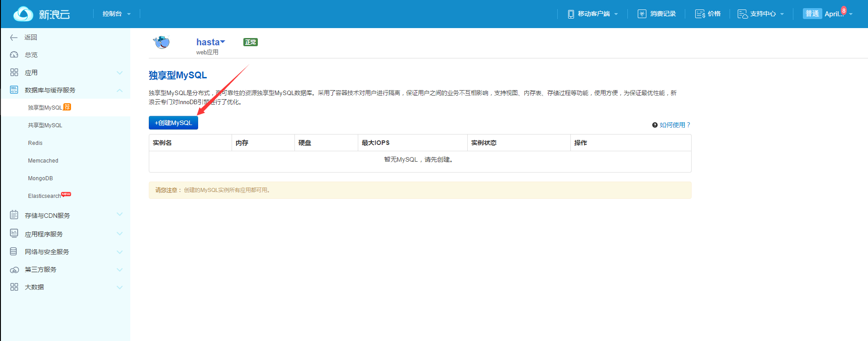Click the overview dashboard icon
The width and height of the screenshot is (868, 341).
click(14, 55)
